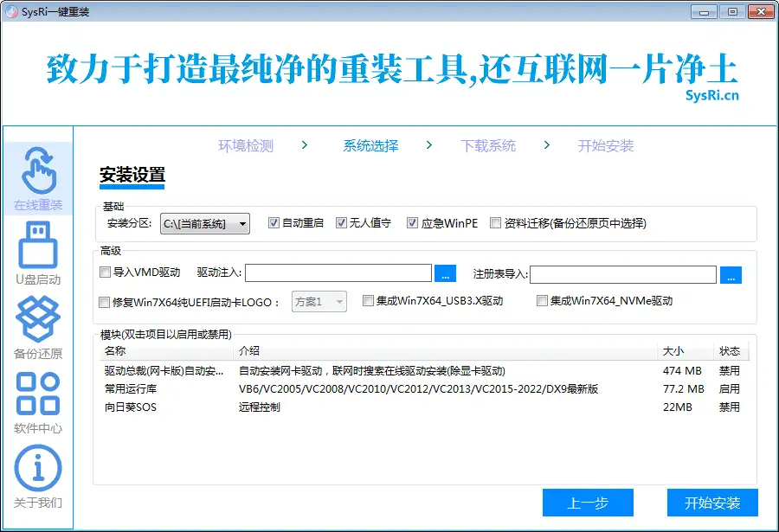This screenshot has width=779, height=532.
Task: Minimize the SysRi window
Action: click(x=704, y=11)
